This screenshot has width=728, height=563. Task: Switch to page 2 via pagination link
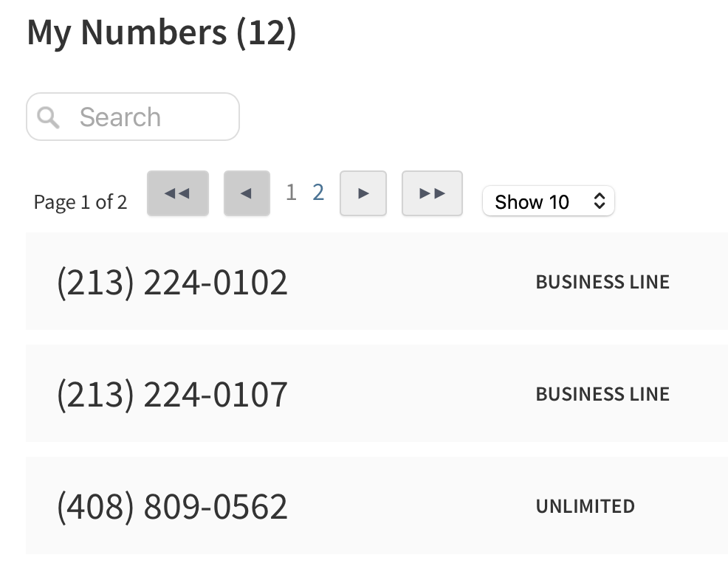[x=318, y=193]
